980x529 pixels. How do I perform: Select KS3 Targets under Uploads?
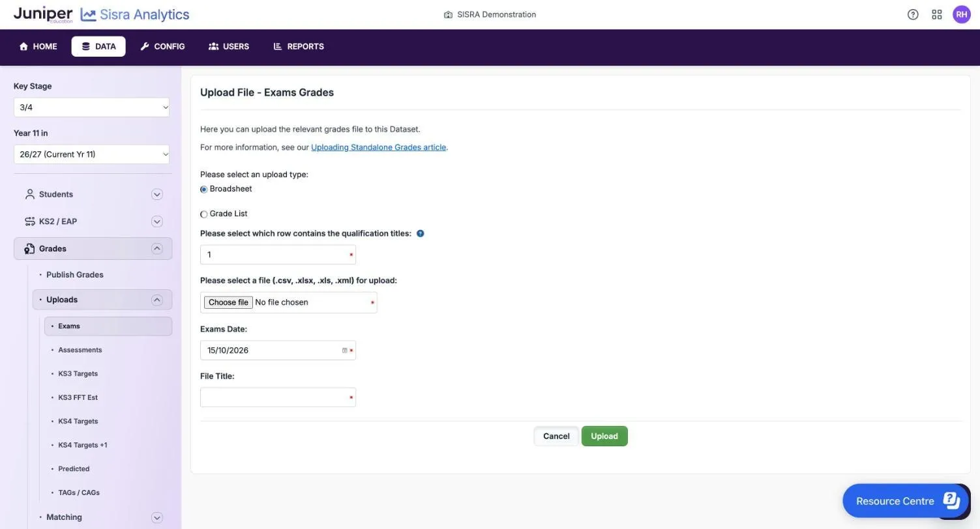click(78, 374)
